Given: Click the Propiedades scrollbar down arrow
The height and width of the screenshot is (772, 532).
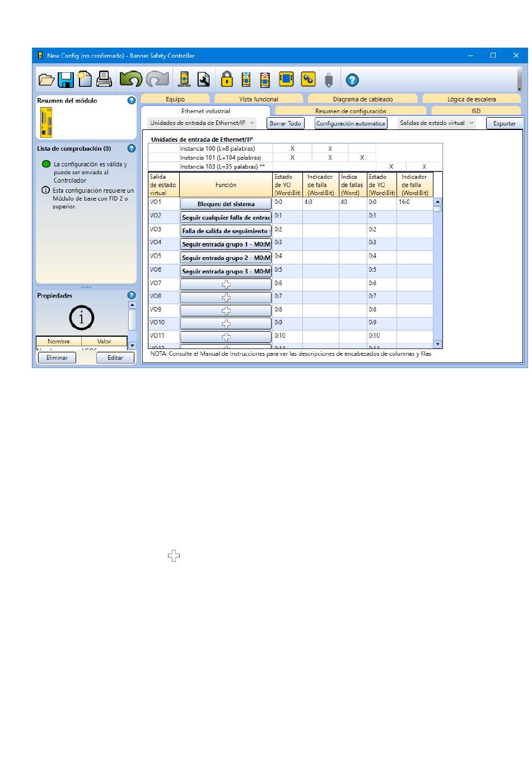Looking at the screenshot, I should (132, 345).
